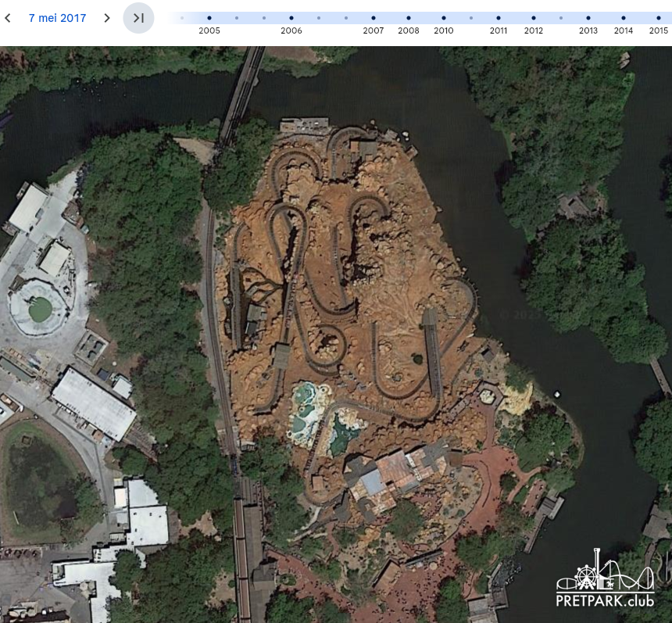The width and height of the screenshot is (672, 623).
Task: Click the small dot between 2012 and 2013
Action: (561, 17)
